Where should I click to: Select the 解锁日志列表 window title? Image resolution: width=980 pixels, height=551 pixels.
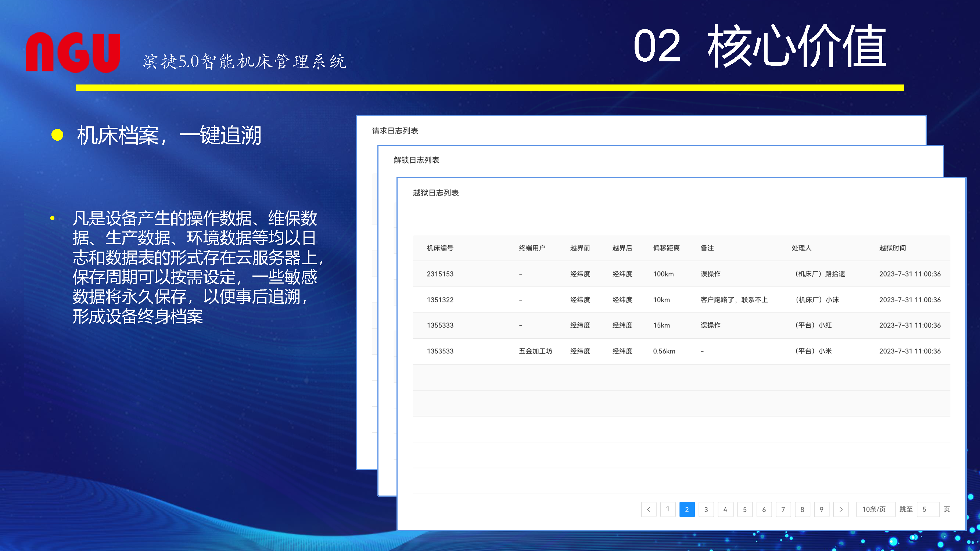coord(417,160)
